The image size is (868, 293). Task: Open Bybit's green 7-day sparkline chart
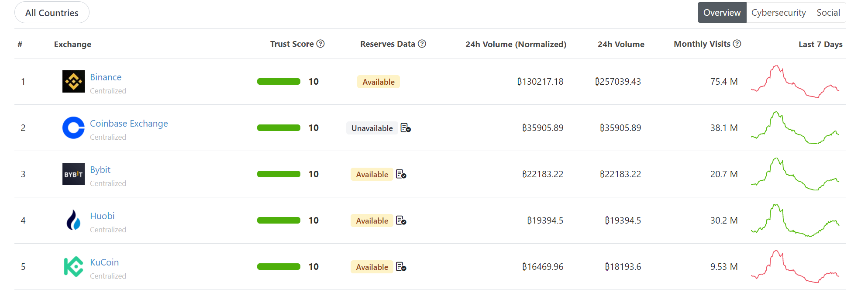point(795,174)
